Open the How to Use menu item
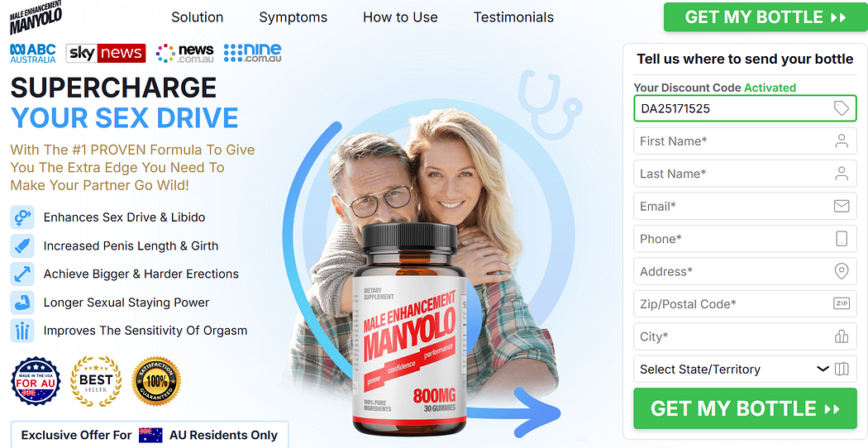 pyautogui.click(x=400, y=17)
